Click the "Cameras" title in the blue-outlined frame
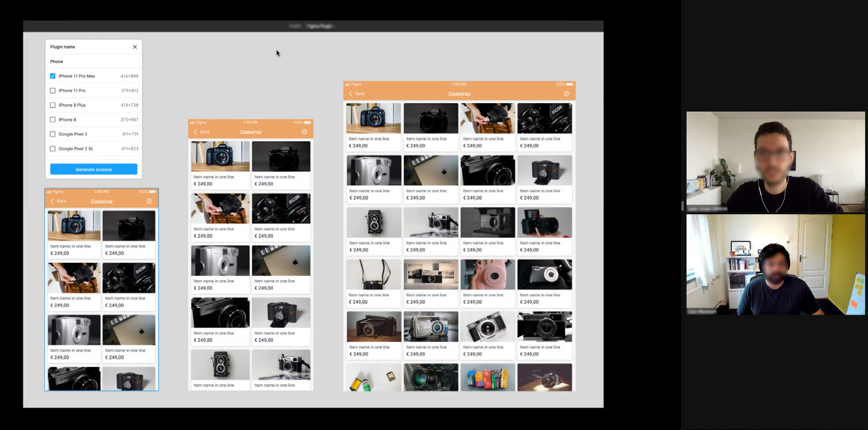Image resolution: width=868 pixels, height=430 pixels. (x=102, y=201)
